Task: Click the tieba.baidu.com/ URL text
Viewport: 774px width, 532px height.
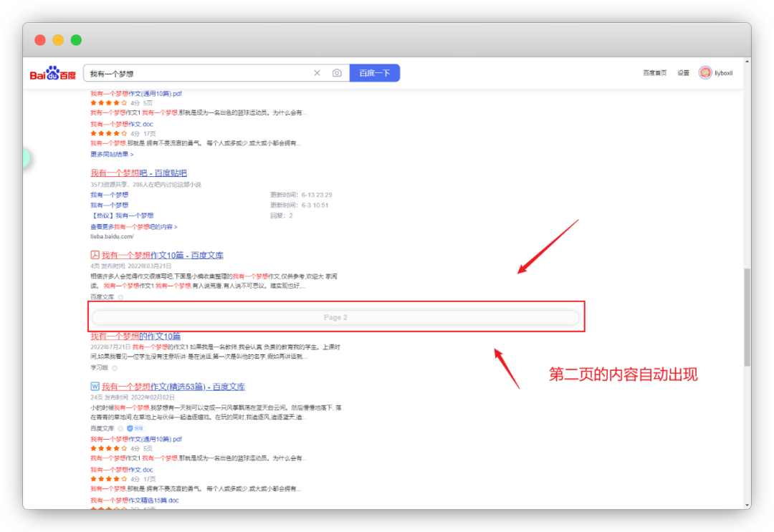Action: pyautogui.click(x=112, y=236)
